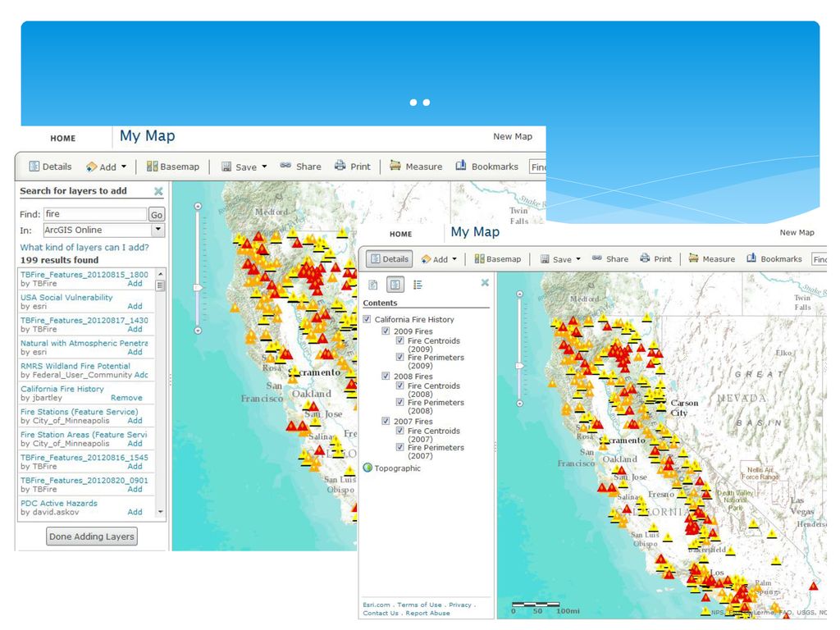Open Basemap gallery in the search-layers window
The image size is (840, 630).
point(173,167)
